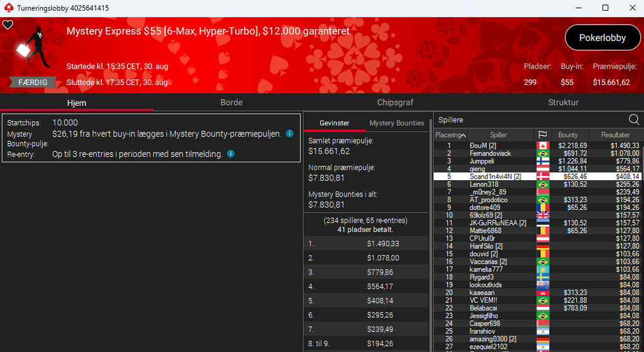Open the Struktur tab

click(563, 103)
